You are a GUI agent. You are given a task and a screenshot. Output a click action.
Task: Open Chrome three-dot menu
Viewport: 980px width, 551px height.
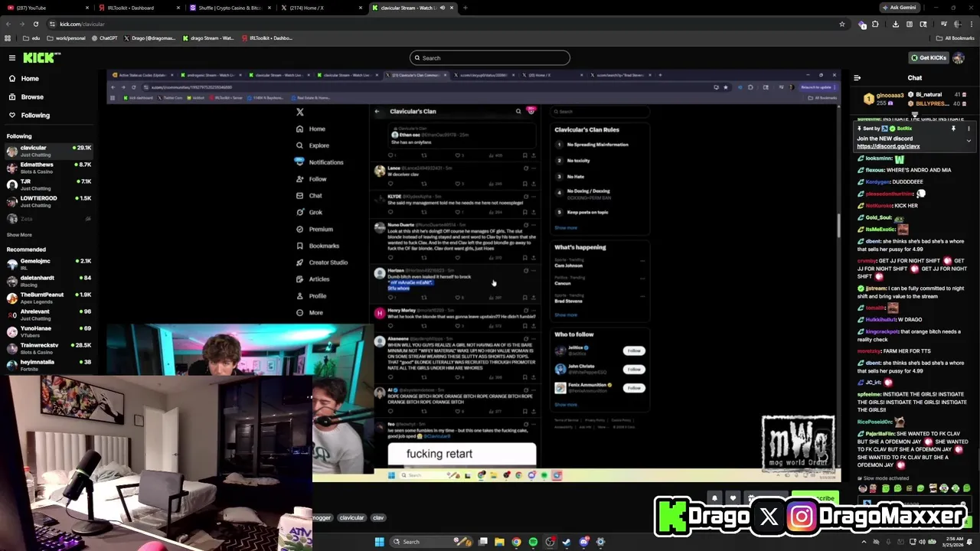tap(971, 24)
